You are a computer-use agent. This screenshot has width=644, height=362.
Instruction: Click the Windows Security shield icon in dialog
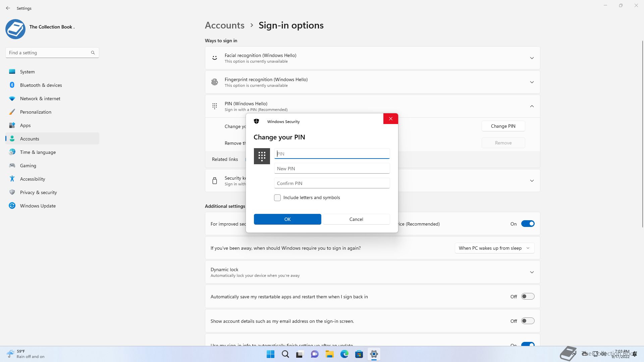(x=257, y=121)
